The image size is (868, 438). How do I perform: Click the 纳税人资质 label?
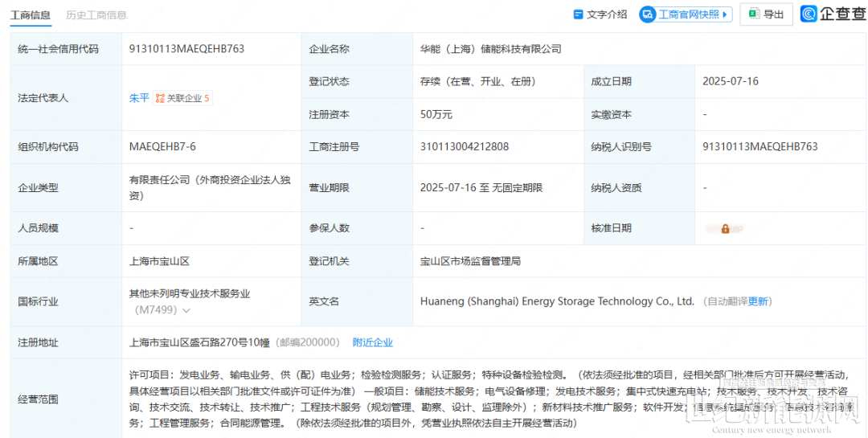click(x=616, y=188)
